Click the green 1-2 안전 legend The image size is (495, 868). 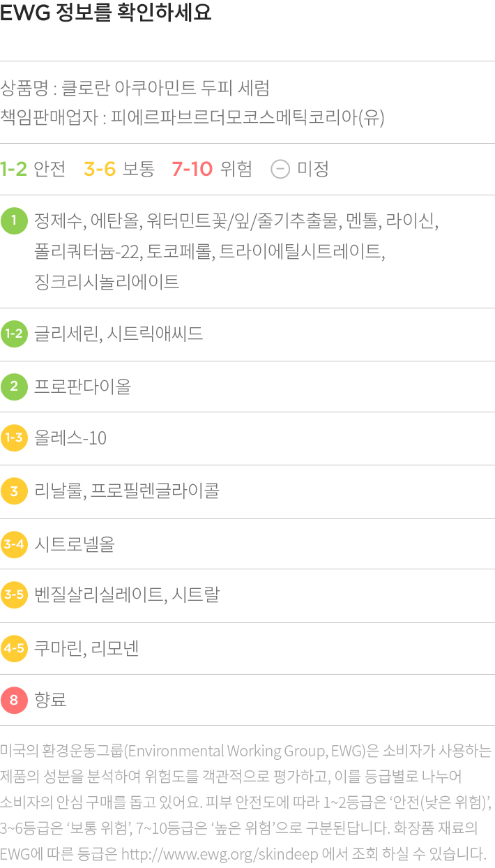coord(33,169)
